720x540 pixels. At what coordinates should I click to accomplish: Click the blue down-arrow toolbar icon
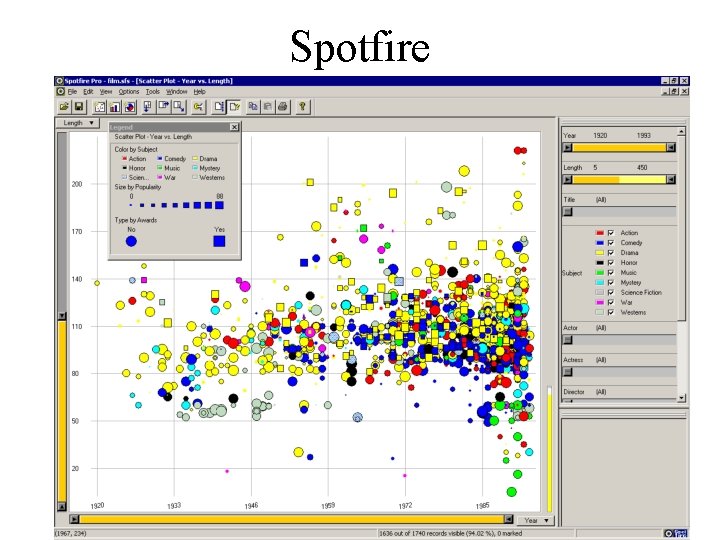(x=147, y=107)
